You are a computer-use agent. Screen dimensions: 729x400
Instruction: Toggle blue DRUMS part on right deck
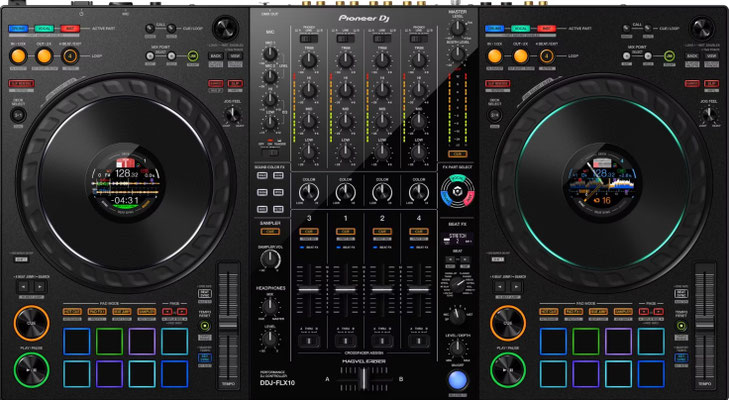click(495, 29)
